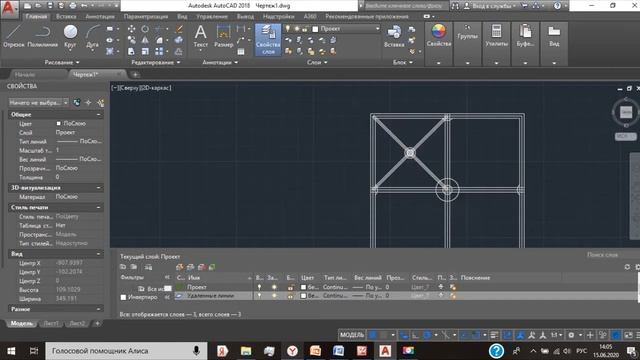Viewport: 640px width, 360px height.
Task: Expand the Редактирование panel
Action: (156, 62)
